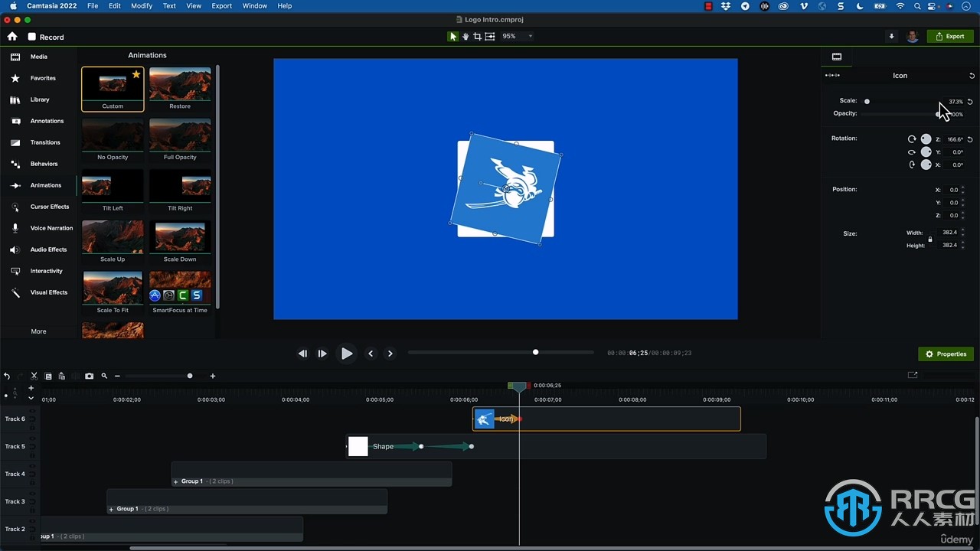Zoom out timeline with minus icon
Image resolution: width=980 pixels, height=551 pixels.
(117, 376)
